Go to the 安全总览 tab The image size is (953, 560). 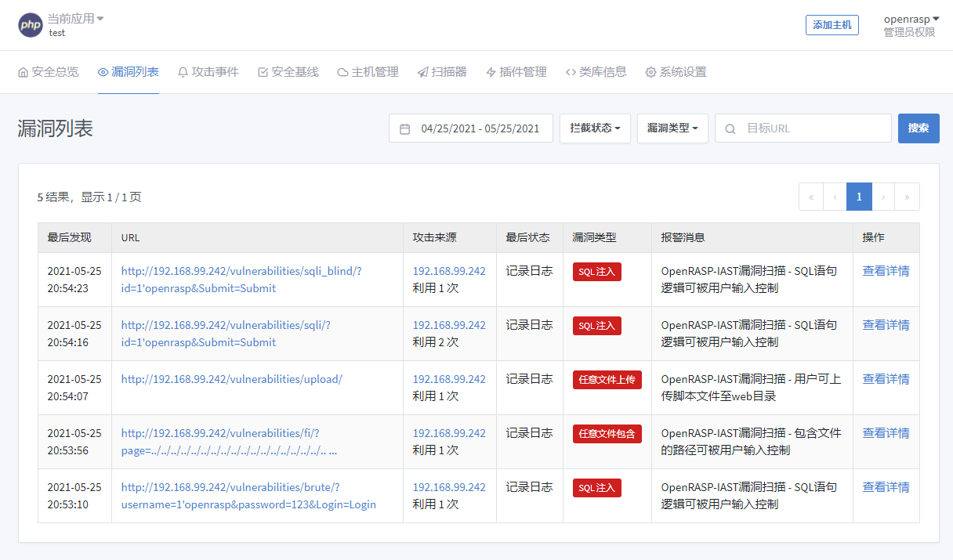[49, 72]
